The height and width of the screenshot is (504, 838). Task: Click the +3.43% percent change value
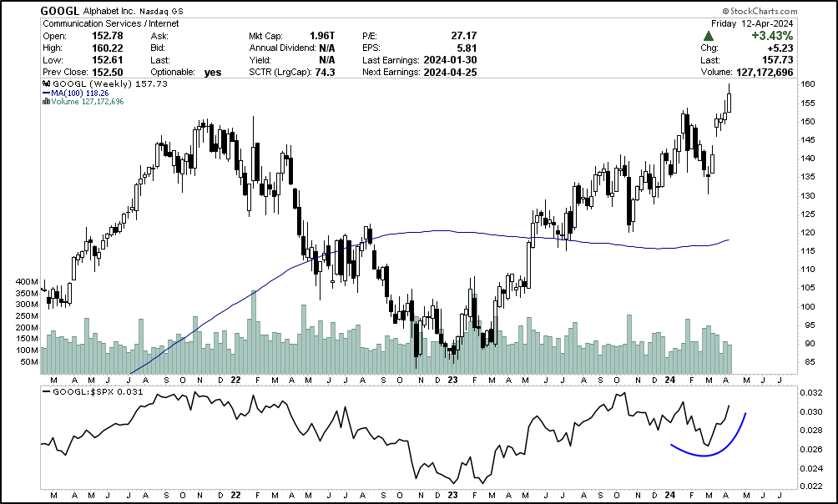coord(772,36)
